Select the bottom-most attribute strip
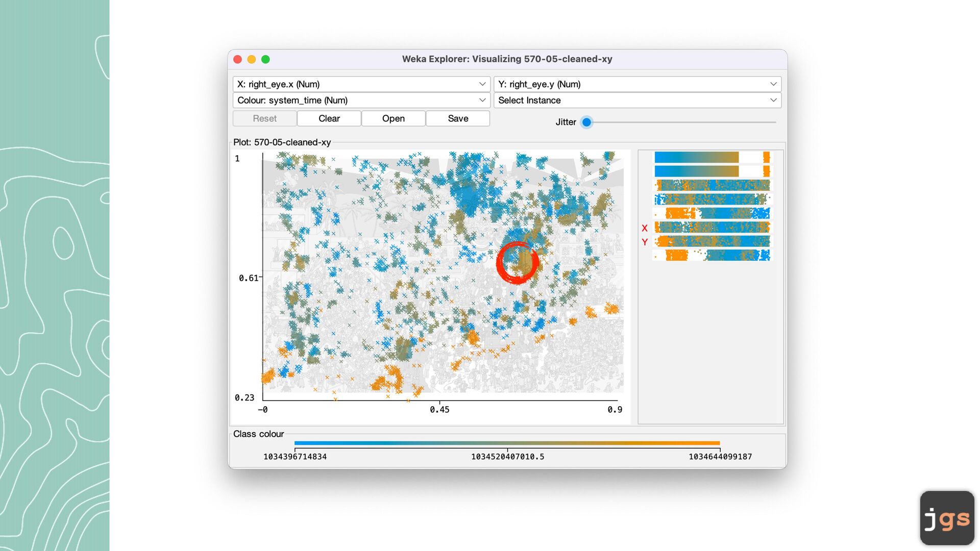The image size is (980, 551). tap(712, 255)
